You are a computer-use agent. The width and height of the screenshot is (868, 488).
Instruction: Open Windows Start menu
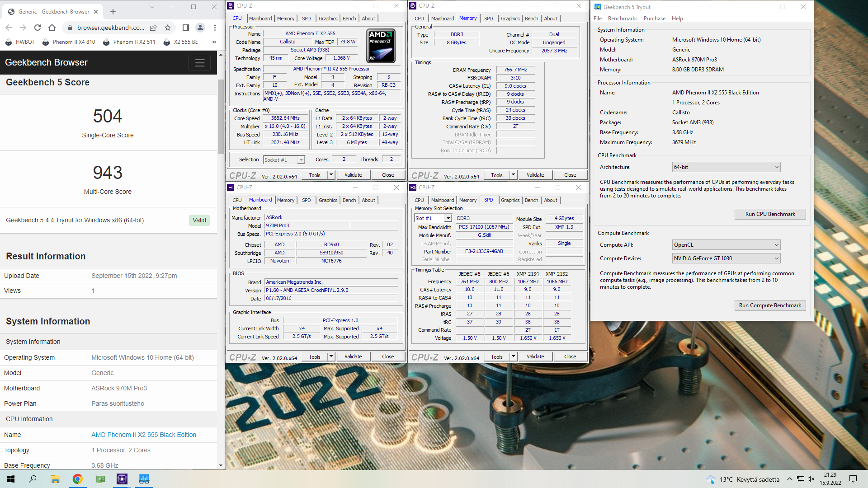[11, 479]
